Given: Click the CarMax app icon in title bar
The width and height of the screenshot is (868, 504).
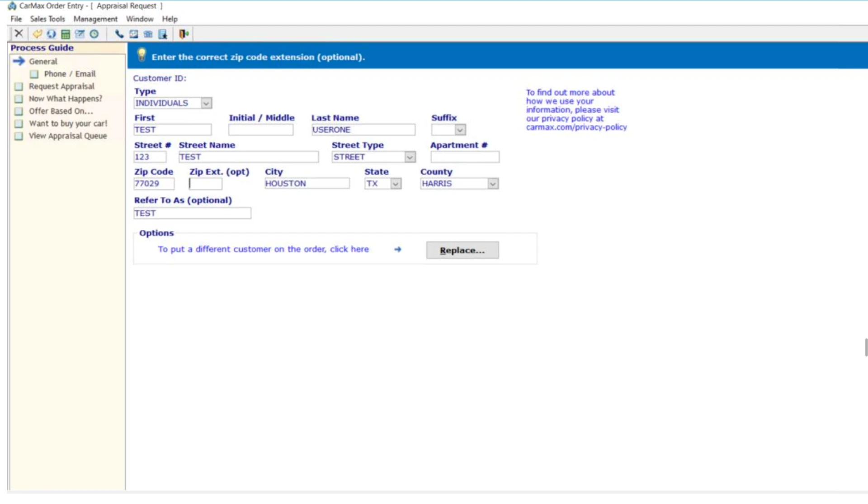Looking at the screenshot, I should click(12, 6).
